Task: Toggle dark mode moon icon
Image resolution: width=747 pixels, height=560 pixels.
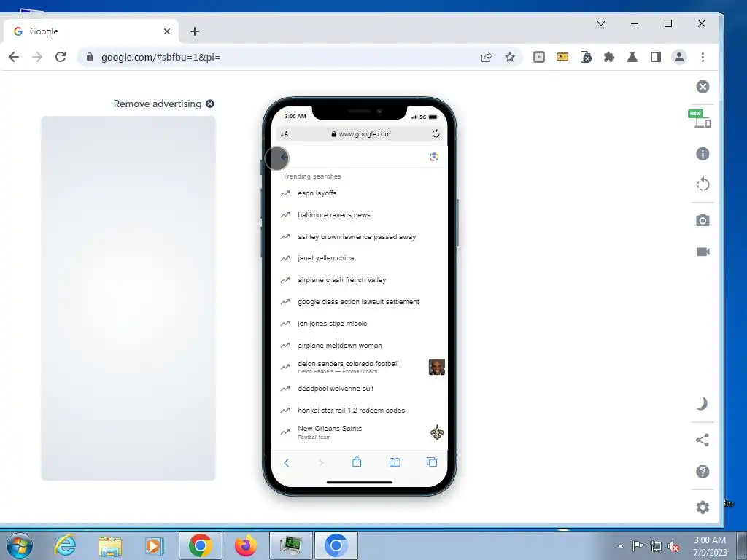Action: (703, 404)
